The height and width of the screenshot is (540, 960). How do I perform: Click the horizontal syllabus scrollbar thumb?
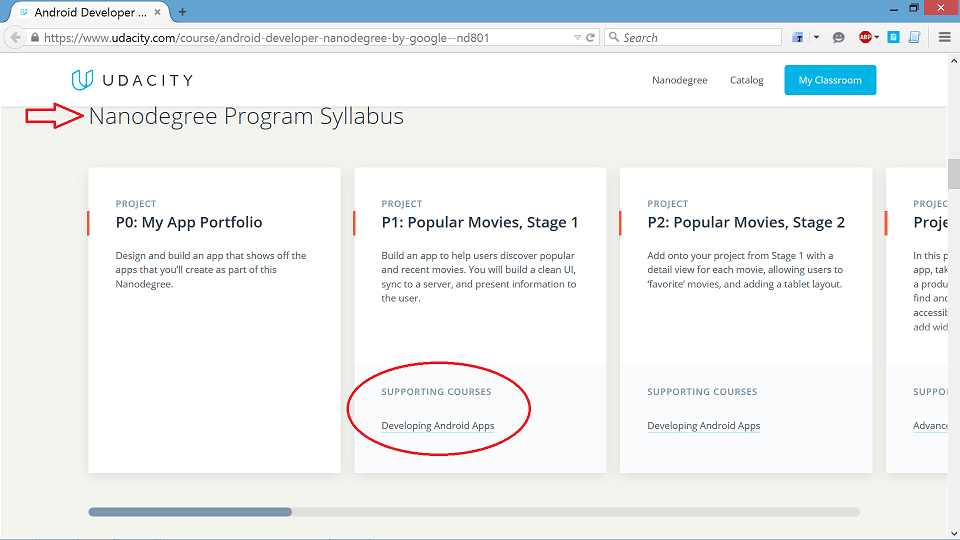coord(190,512)
